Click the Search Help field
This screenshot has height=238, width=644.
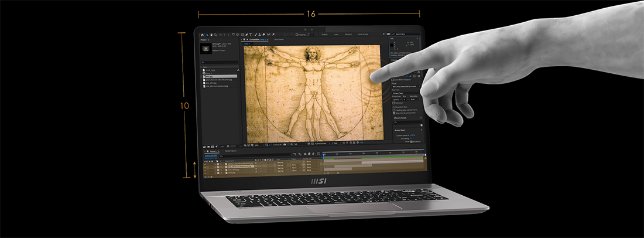(404, 35)
